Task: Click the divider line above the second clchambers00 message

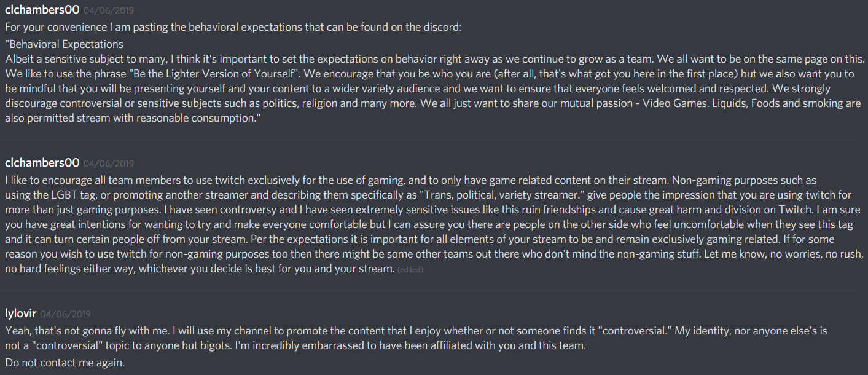Action: pyautogui.click(x=434, y=140)
